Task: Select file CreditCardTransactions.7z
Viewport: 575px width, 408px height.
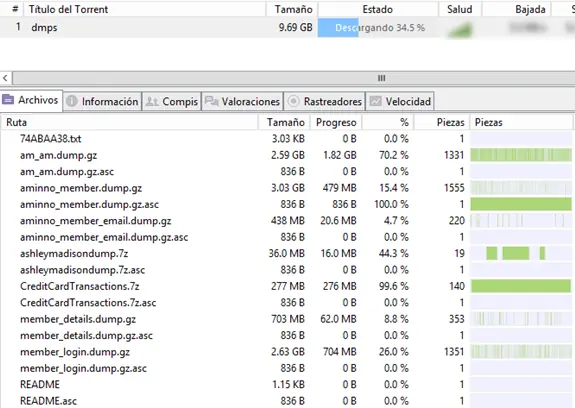Action: click(x=80, y=286)
